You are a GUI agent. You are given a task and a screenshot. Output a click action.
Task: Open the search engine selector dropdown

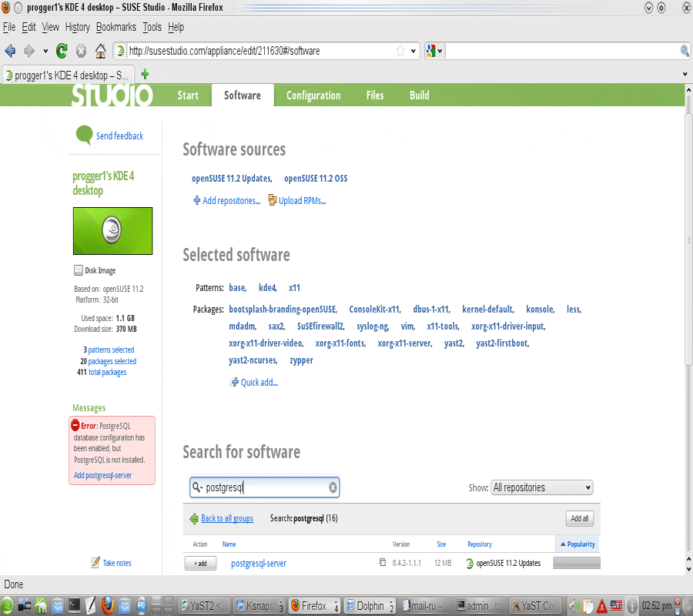tap(434, 51)
